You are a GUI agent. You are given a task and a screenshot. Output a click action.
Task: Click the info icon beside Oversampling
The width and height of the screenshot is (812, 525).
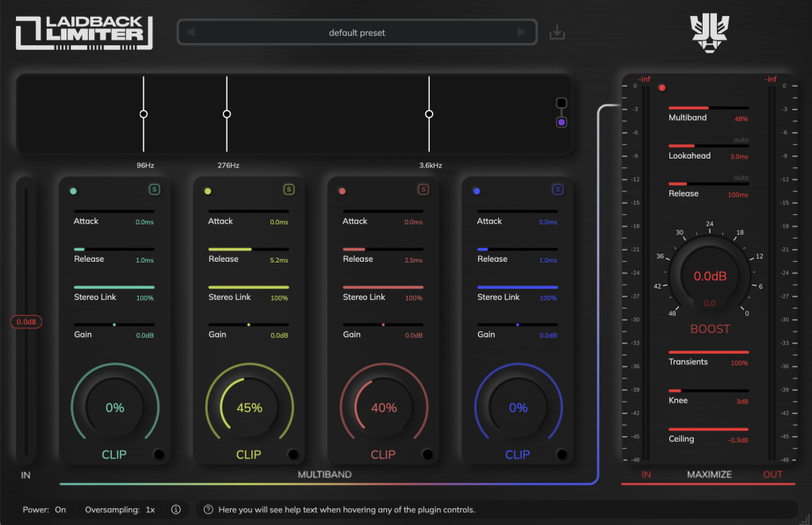(176, 510)
